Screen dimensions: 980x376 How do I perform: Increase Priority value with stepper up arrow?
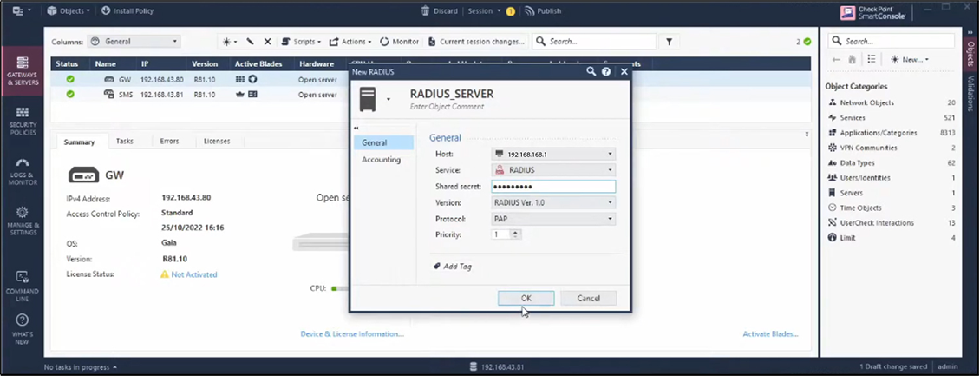516,232
